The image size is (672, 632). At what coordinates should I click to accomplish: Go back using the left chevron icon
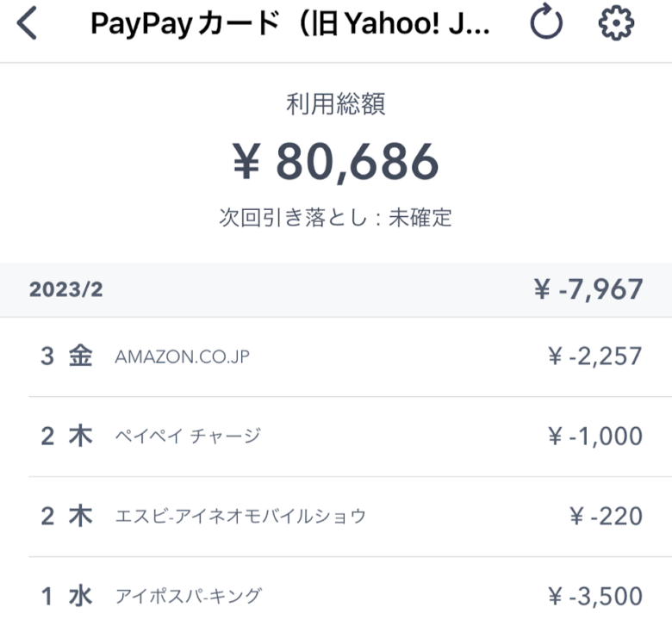click(27, 23)
